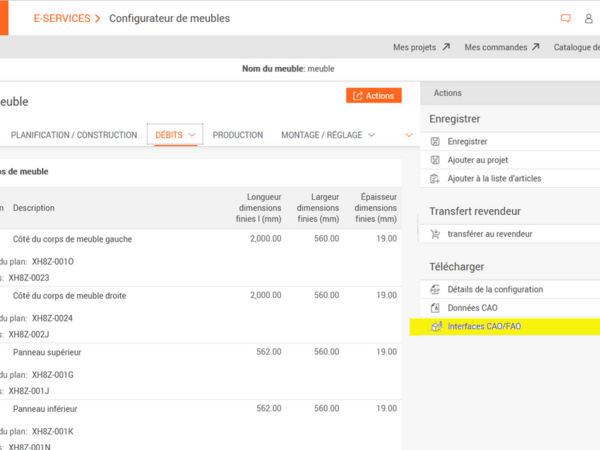Image resolution: width=600 pixels, height=450 pixels.
Task: Click the chat message icon in header
Action: [565, 18]
